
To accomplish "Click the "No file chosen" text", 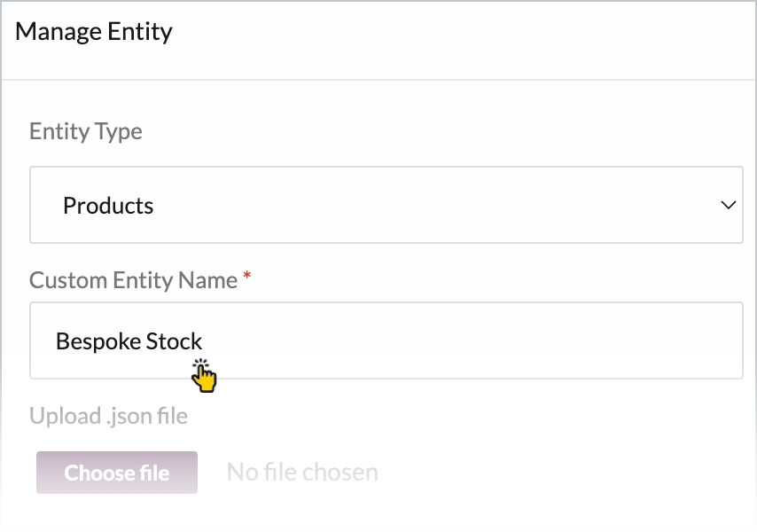I will point(302,473).
